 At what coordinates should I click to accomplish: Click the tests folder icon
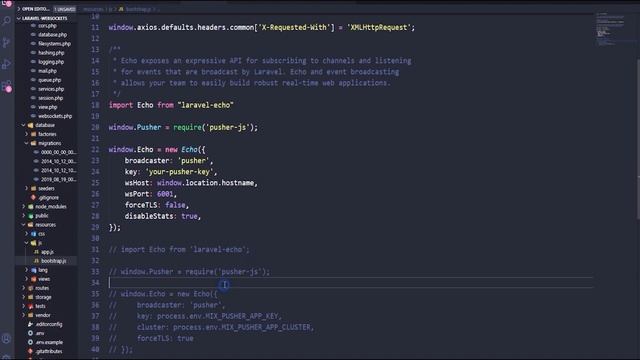coord(31,306)
